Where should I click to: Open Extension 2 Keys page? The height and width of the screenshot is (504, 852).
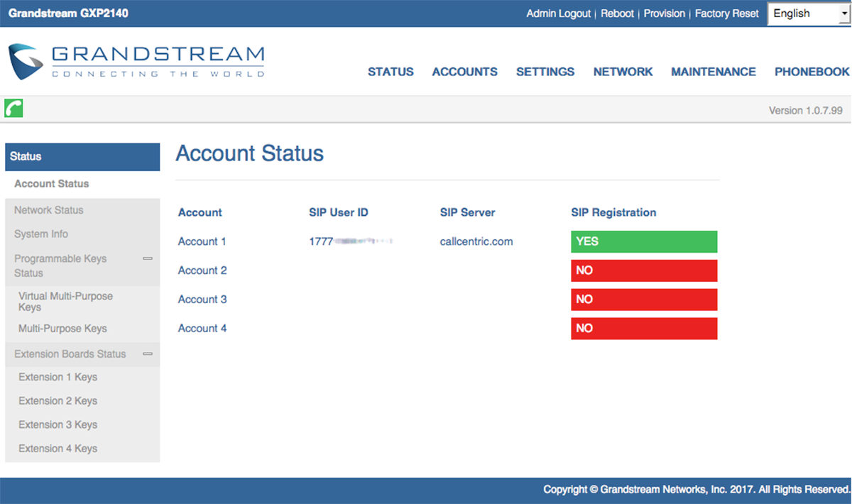[x=58, y=401]
